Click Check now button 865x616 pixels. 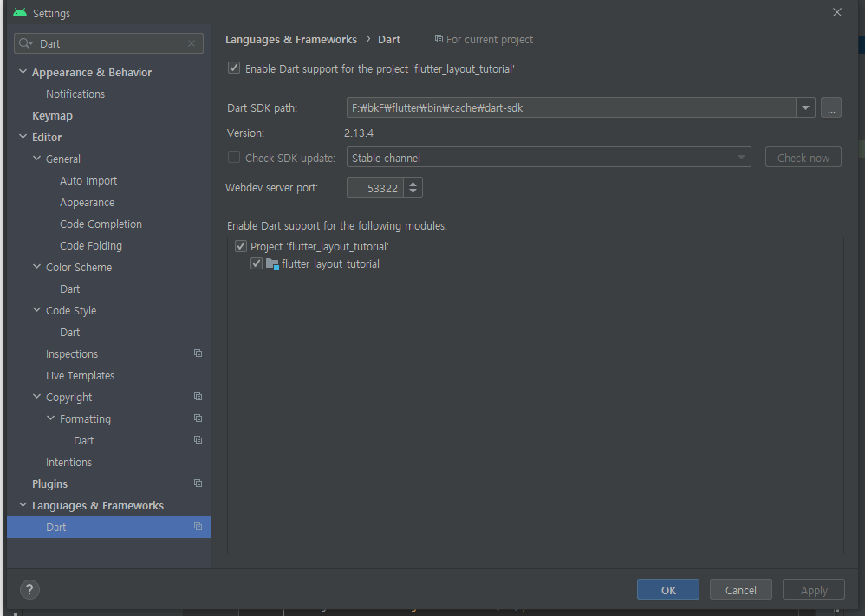click(803, 157)
